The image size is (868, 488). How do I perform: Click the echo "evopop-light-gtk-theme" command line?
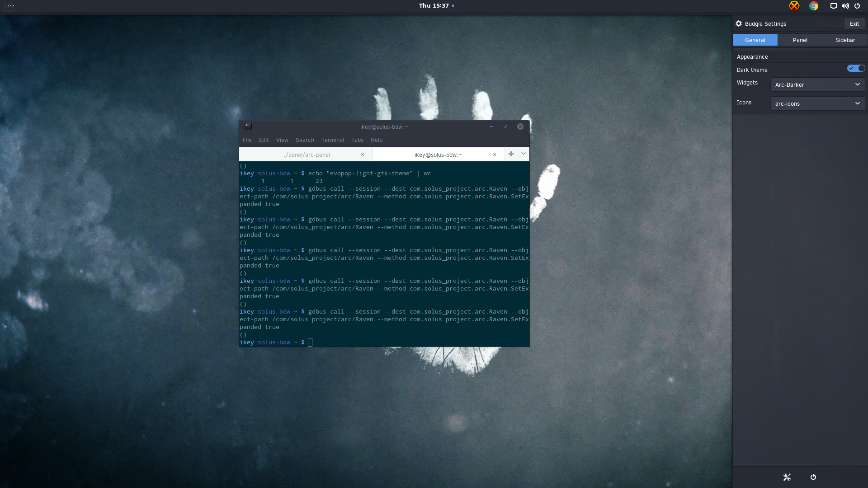[335, 174]
